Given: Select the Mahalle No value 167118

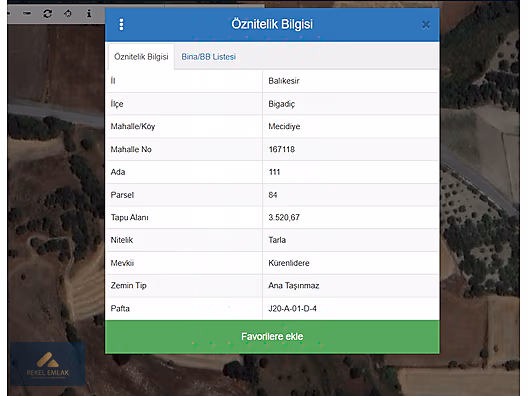Looking at the screenshot, I should (282, 149).
